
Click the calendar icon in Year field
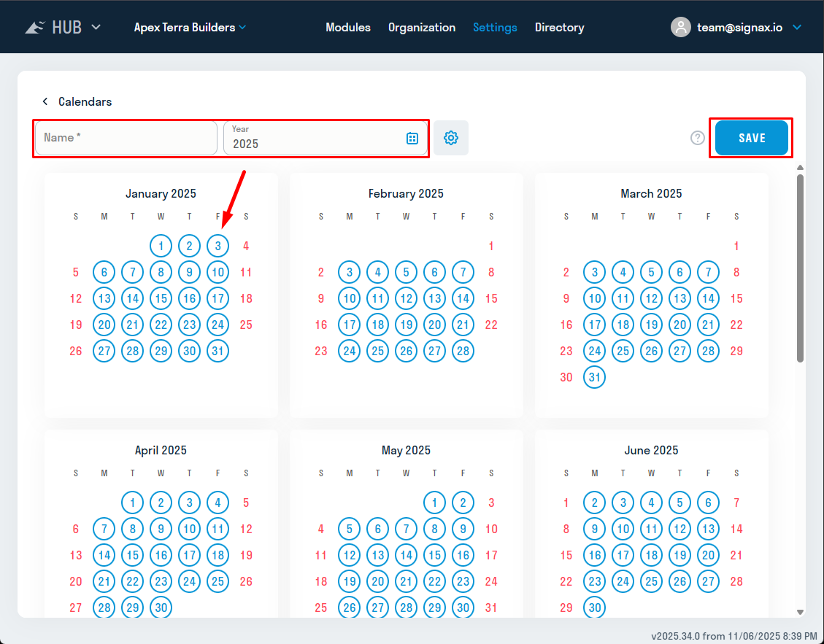[x=412, y=138]
